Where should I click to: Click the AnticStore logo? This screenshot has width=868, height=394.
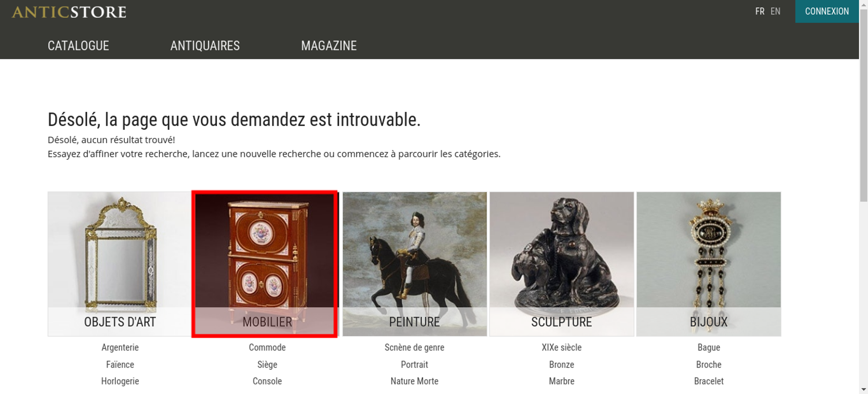pyautogui.click(x=69, y=12)
